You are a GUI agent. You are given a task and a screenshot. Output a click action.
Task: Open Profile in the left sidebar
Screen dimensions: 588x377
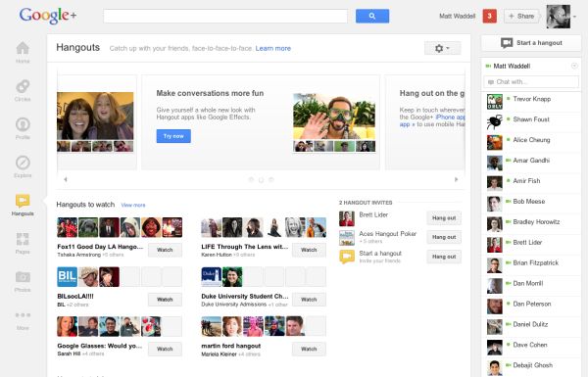point(23,128)
